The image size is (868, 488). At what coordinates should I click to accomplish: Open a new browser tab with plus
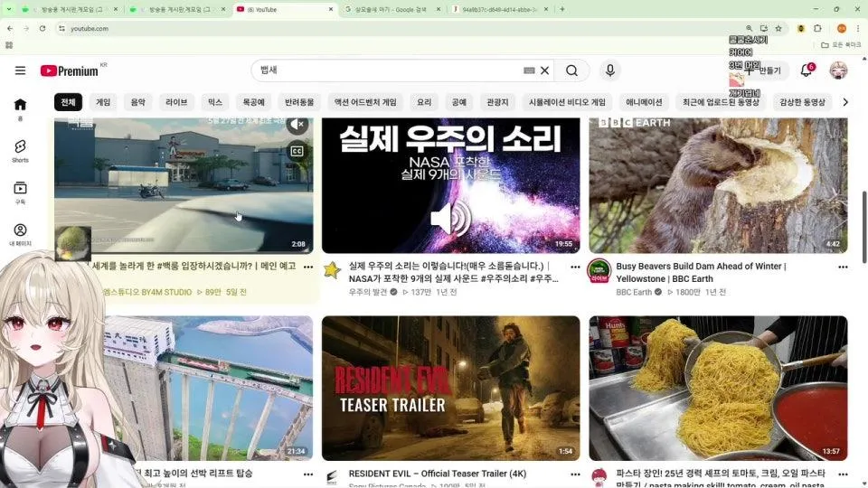[x=561, y=9]
